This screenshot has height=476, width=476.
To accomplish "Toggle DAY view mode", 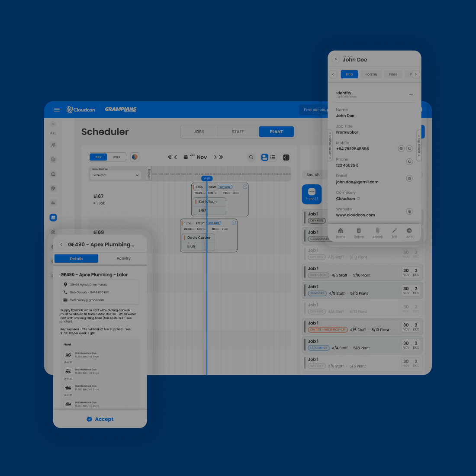I will [x=98, y=157].
